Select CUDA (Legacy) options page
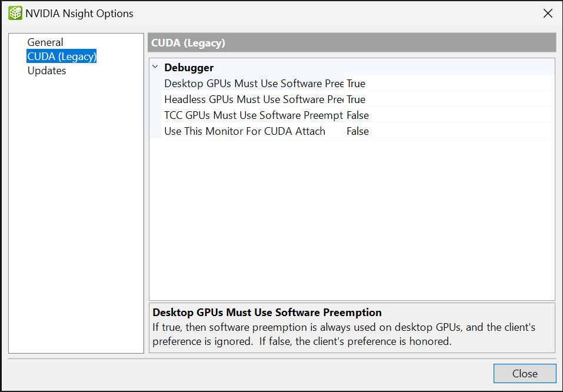This screenshot has height=392, width=563. tap(62, 57)
